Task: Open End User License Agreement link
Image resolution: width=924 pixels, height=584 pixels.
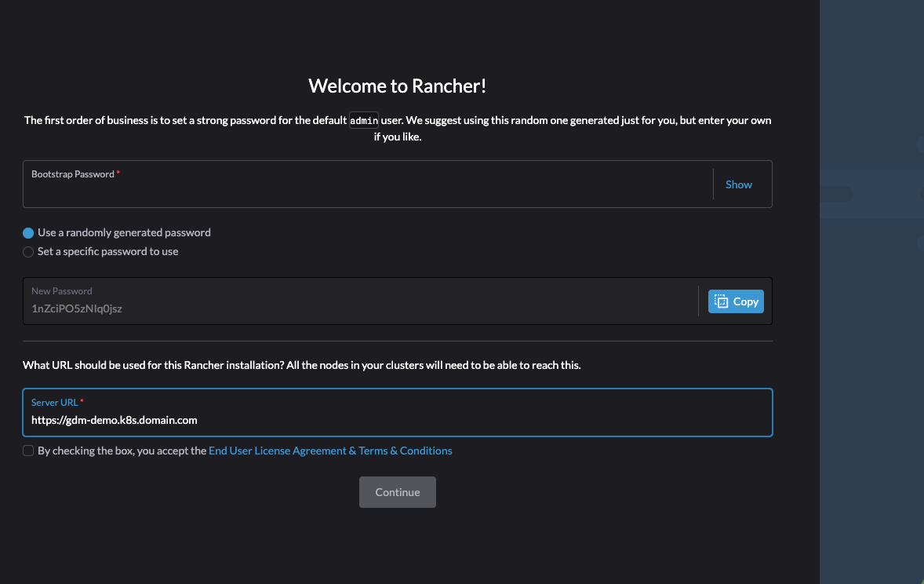Action: (x=330, y=451)
